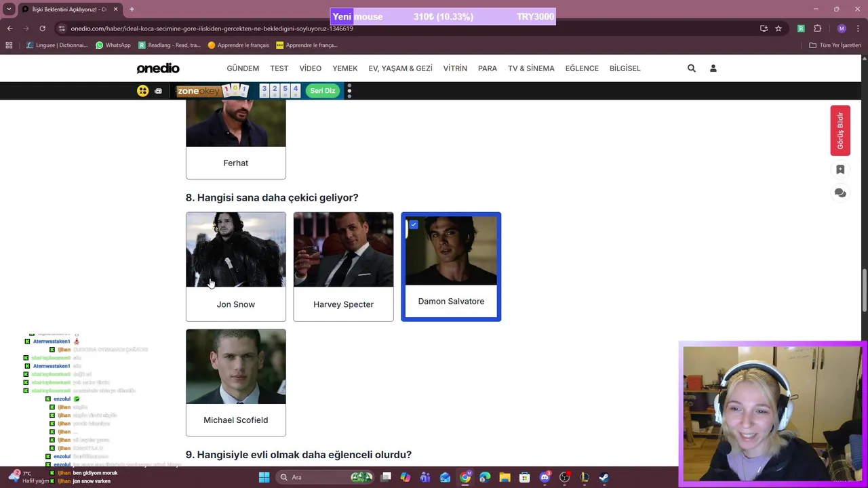The height and width of the screenshot is (488, 868).
Task: Open the WhatsApp bookmark
Action: coord(113,45)
